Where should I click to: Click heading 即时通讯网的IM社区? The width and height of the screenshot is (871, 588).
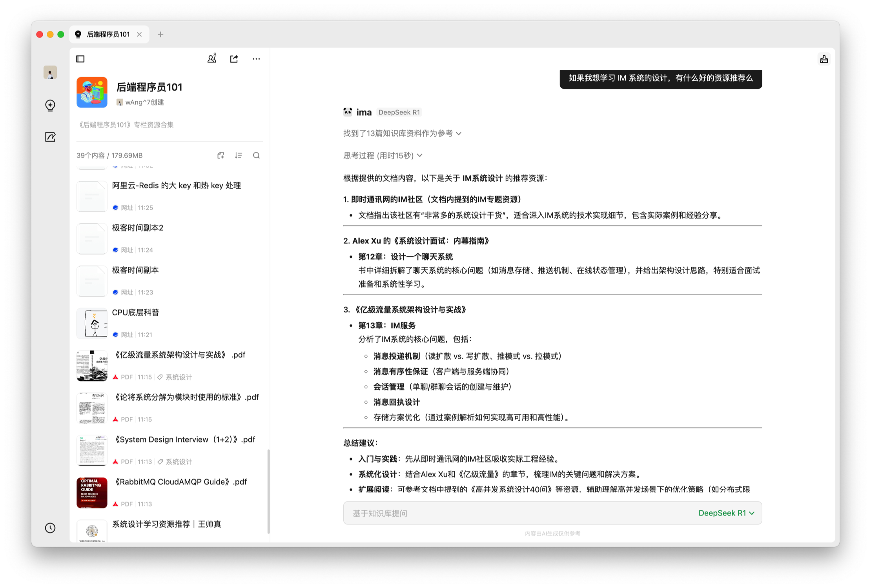click(x=432, y=199)
